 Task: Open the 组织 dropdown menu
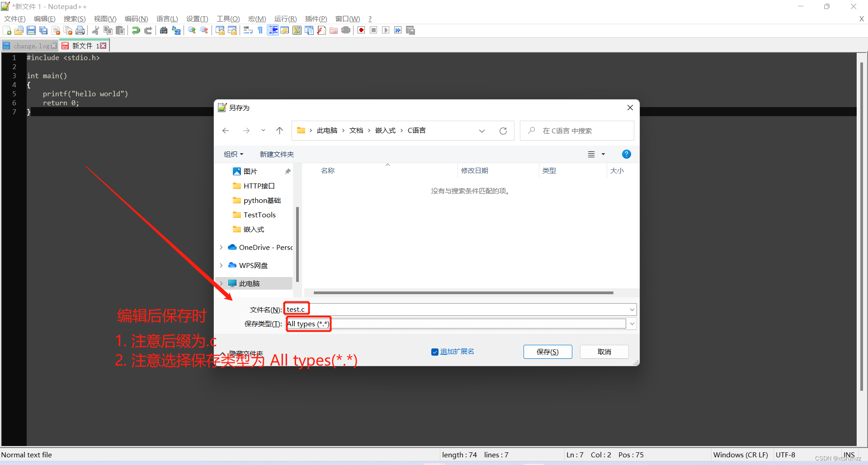tap(233, 154)
